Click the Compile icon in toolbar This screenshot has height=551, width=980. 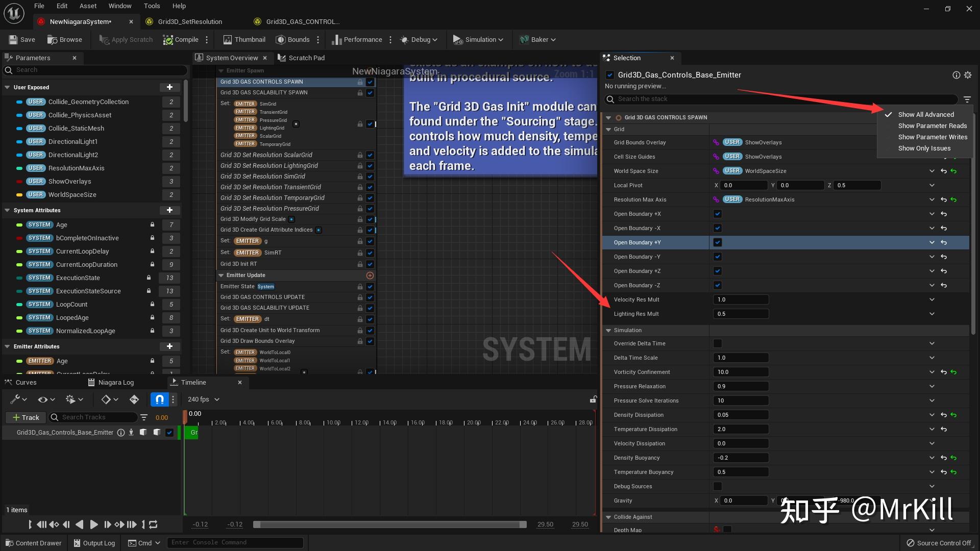click(168, 39)
